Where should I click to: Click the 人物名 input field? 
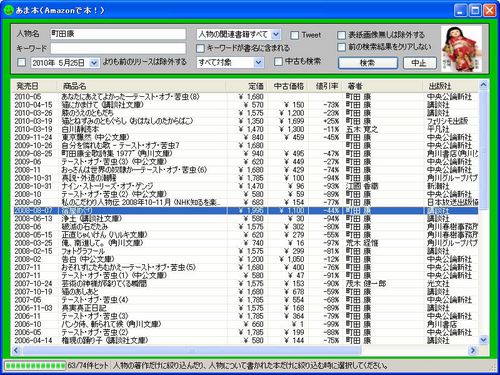[118, 34]
